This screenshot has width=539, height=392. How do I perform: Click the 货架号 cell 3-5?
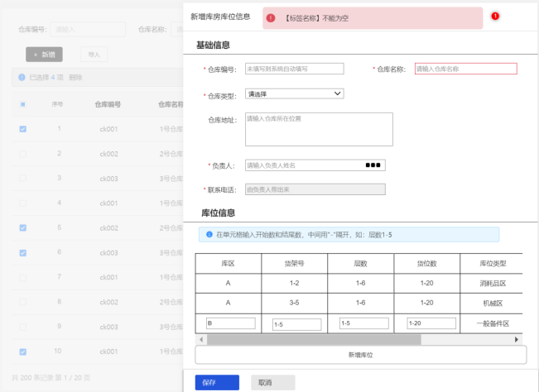294,303
